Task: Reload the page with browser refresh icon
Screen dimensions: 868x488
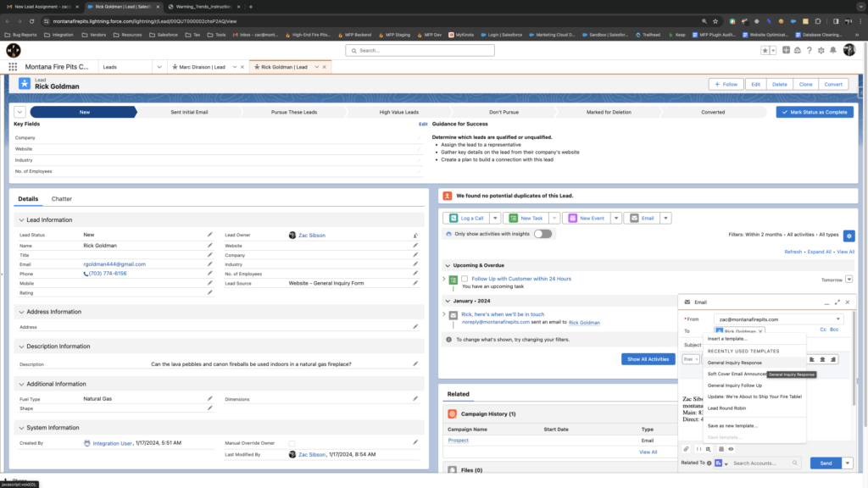Action: click(31, 21)
